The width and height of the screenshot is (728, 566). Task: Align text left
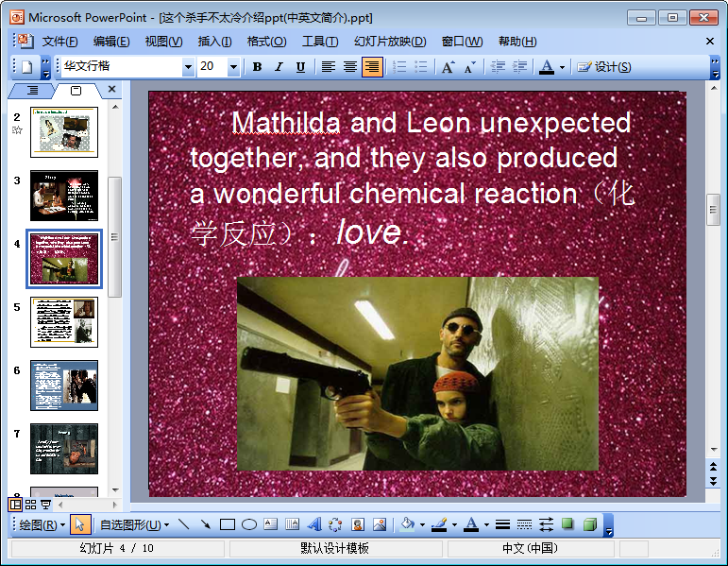coord(329,67)
